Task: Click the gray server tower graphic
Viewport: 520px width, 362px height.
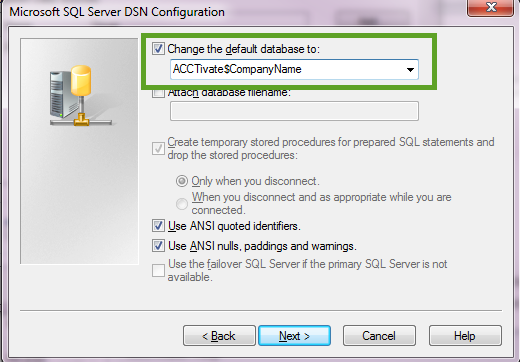Action: (60, 94)
